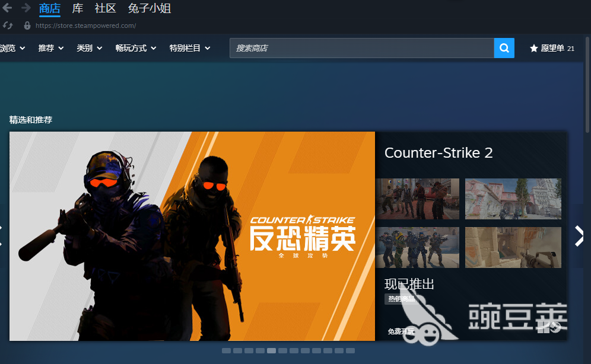Click the 搜索商店 search field
Screen dimensions: 591x364
point(362,48)
